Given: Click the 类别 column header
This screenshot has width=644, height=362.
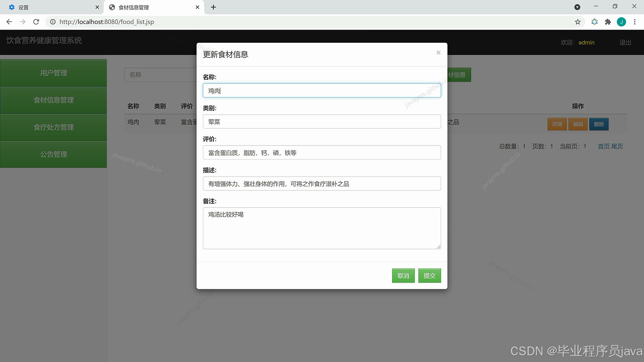Looking at the screenshot, I should tap(160, 106).
